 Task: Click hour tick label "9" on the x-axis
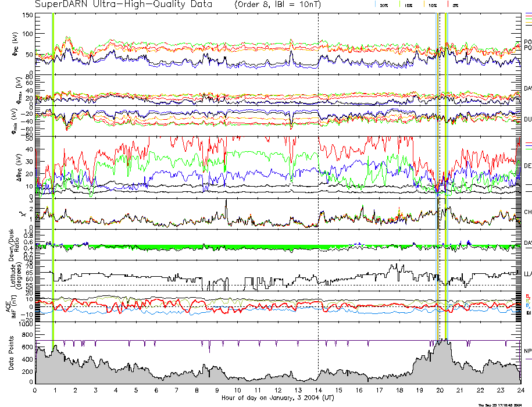217,390
